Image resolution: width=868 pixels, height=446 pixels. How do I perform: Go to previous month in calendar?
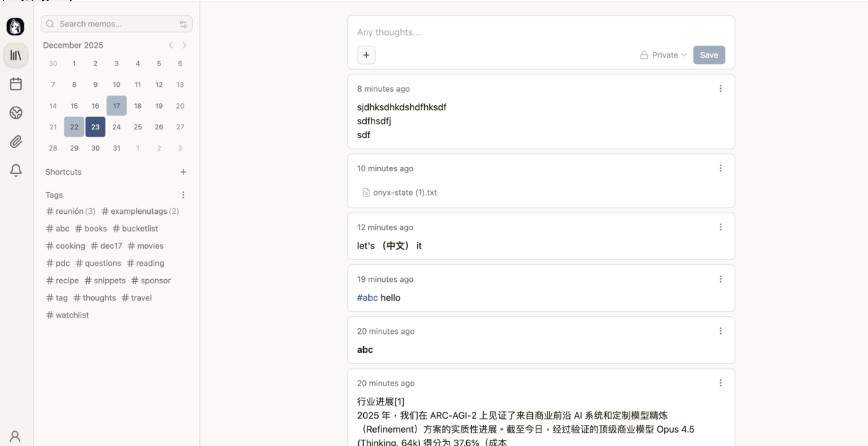pos(170,45)
